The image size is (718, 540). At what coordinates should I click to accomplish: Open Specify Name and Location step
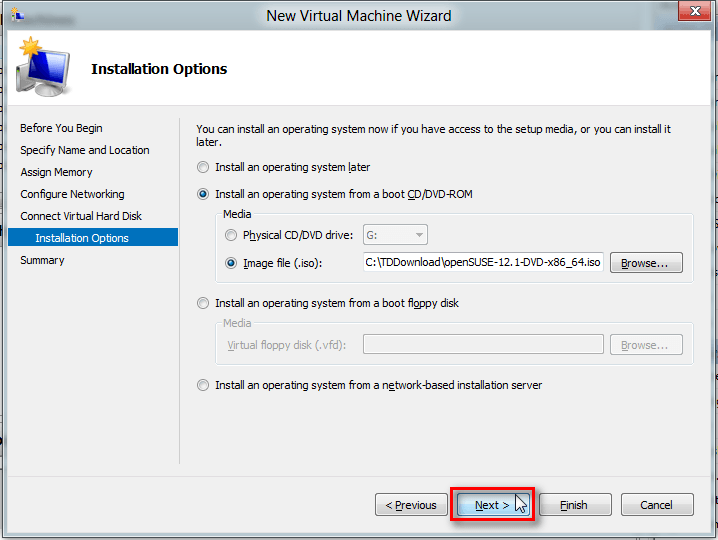(85, 150)
